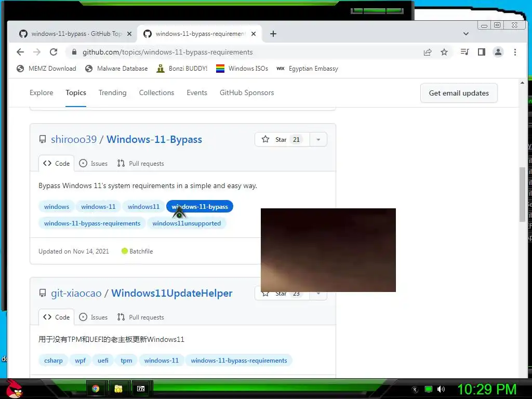Star the Windows-11-Bypass repository

(282, 139)
